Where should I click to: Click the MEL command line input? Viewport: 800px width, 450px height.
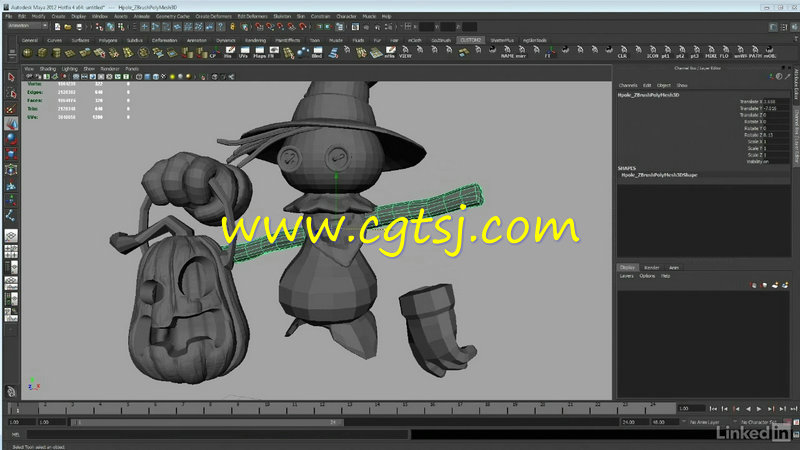coord(218,435)
